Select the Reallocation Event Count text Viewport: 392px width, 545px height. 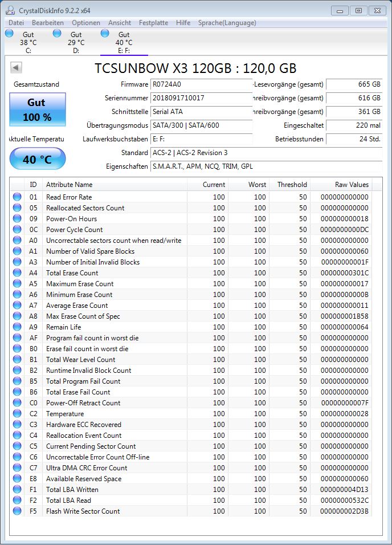(x=84, y=435)
